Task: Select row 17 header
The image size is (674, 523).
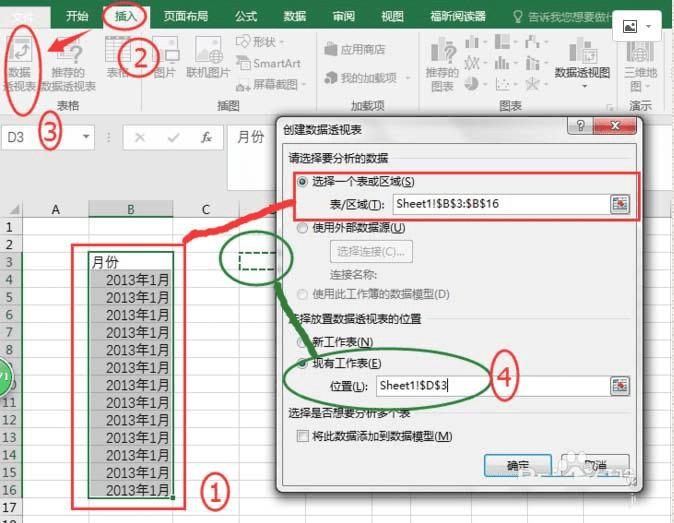Action: click(x=9, y=508)
